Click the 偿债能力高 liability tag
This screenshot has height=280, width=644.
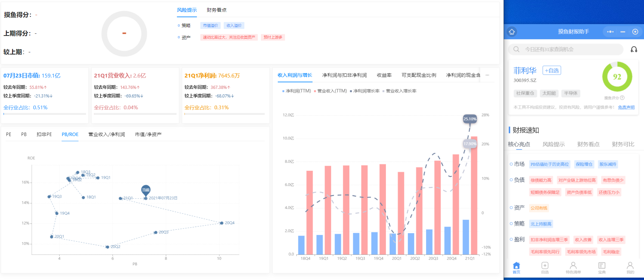541,180
